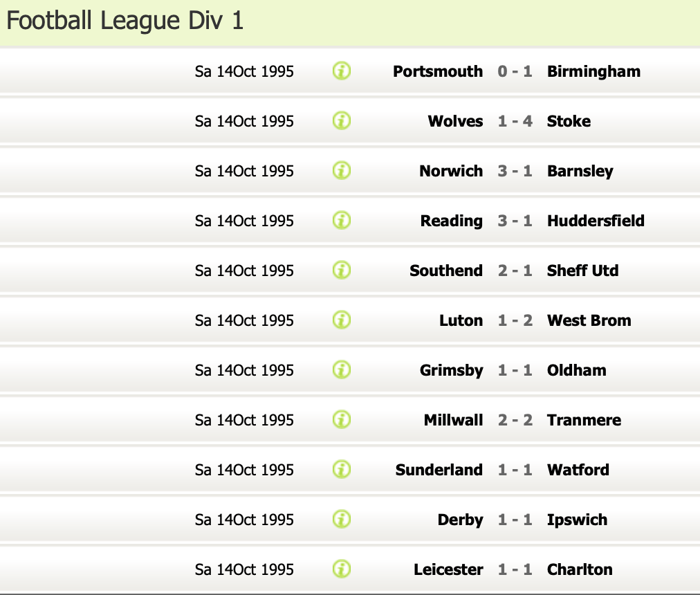
Task: Open match info for Norwich vs Barnsley
Action: (x=342, y=170)
